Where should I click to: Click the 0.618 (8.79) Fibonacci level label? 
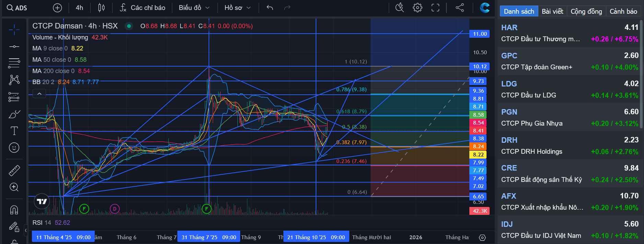351,111
